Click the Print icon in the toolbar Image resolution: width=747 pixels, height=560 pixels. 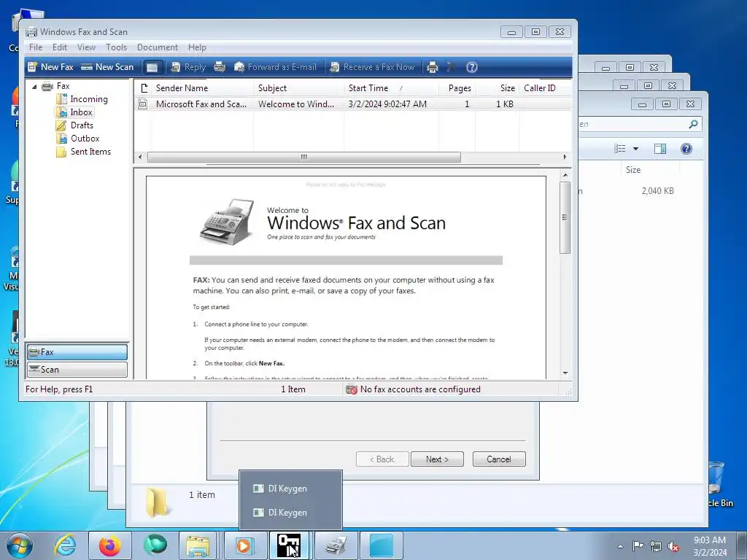coord(432,67)
